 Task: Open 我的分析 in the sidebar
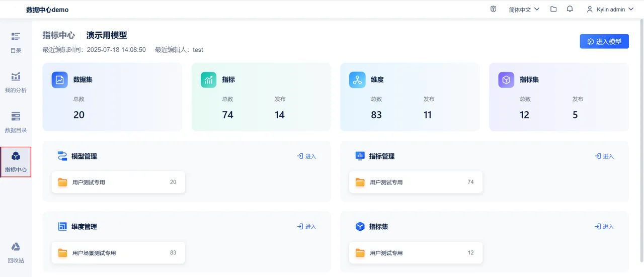pos(16,82)
